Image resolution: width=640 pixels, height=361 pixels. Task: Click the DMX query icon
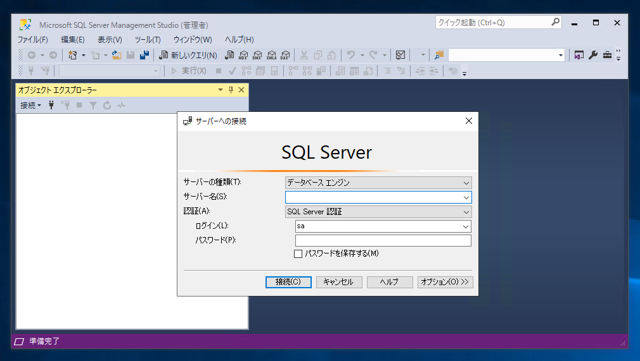pos(258,55)
